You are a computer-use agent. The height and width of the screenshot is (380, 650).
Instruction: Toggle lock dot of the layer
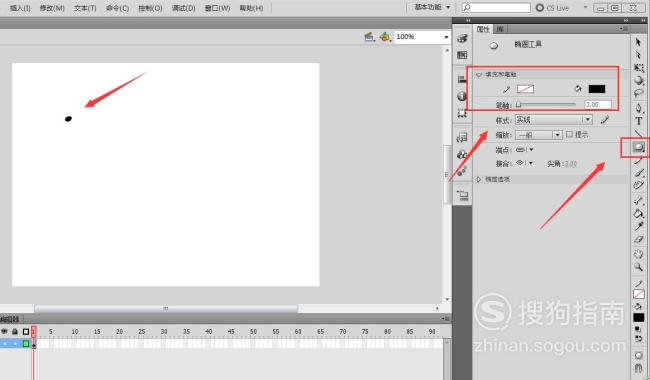point(15,344)
